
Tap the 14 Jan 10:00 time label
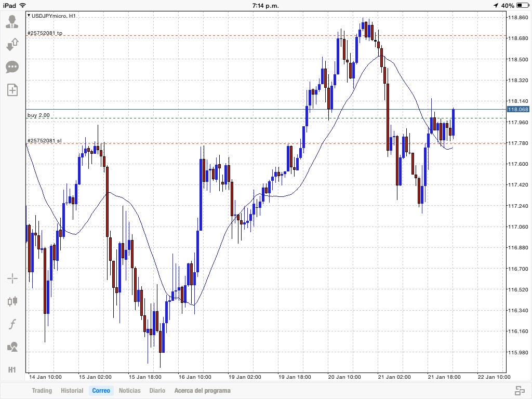(45, 377)
